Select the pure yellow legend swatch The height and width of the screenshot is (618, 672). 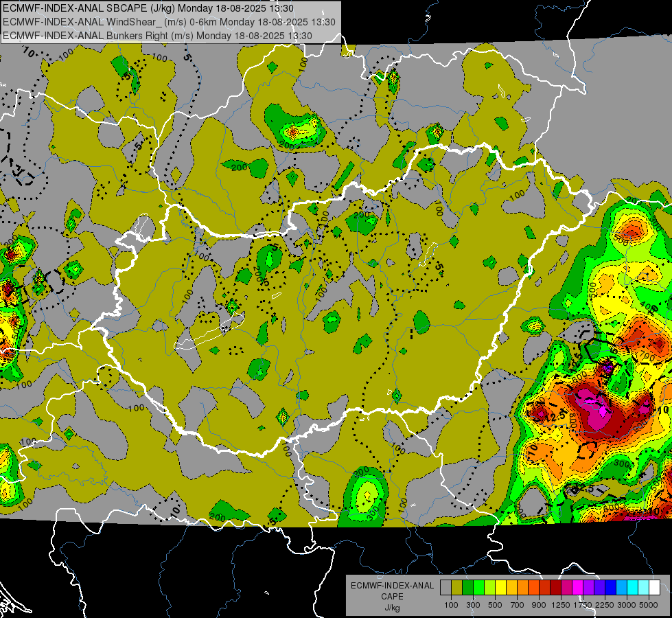click(500, 588)
